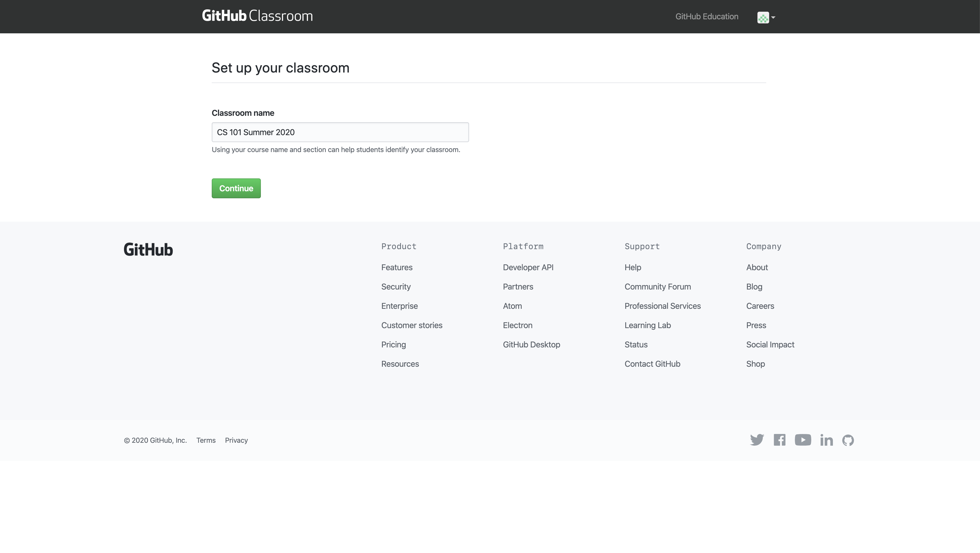
Task: Open Customer stories link
Action: (x=412, y=325)
